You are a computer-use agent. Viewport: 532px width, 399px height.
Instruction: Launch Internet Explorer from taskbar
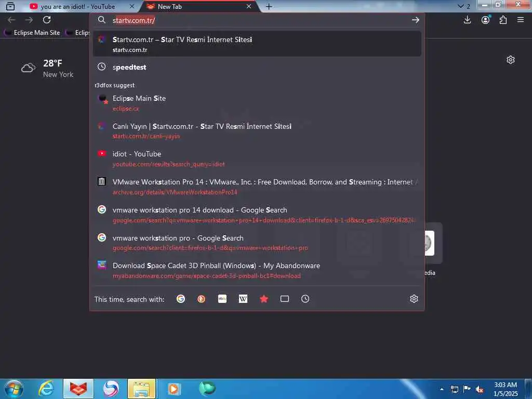coord(46,389)
